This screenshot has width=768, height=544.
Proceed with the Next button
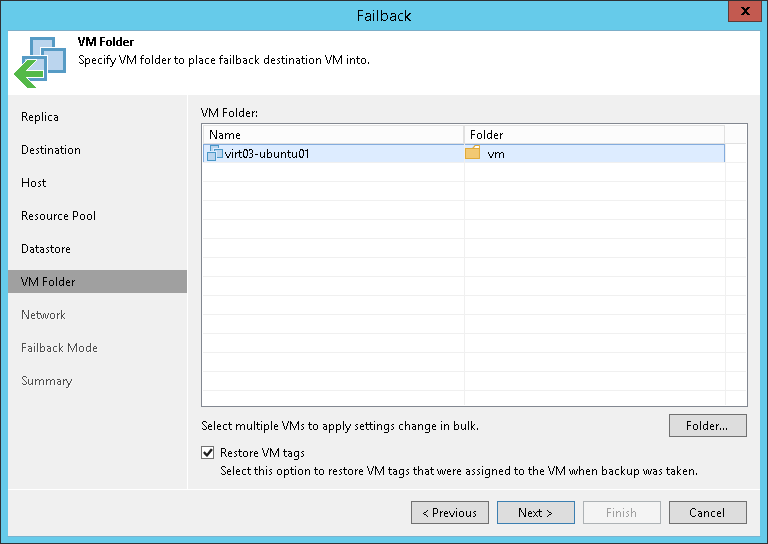tap(535, 512)
